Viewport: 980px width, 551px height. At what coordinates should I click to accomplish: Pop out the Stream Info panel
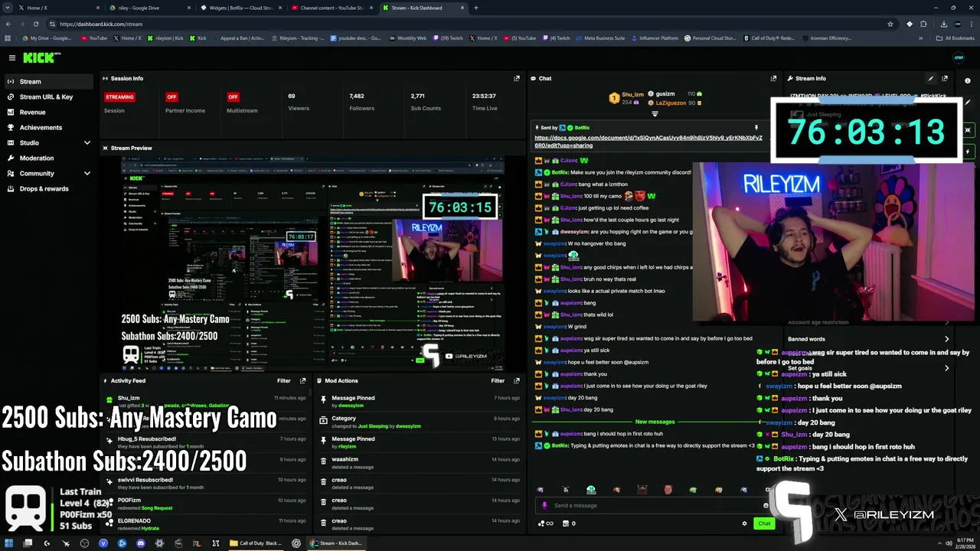tap(945, 78)
